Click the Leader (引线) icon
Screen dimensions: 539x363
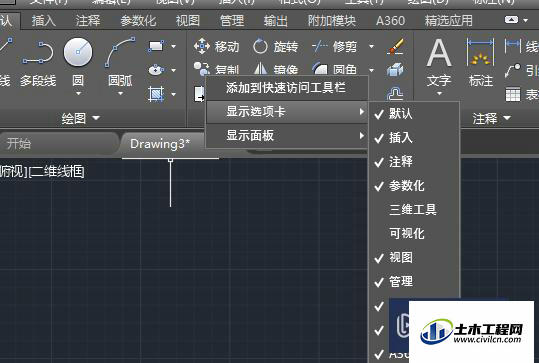coord(513,70)
